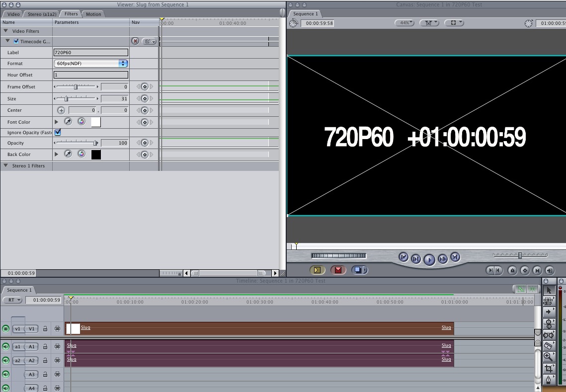This screenshot has width=566, height=392.
Task: Open the RT real-time effects popup
Action: tap(12, 300)
